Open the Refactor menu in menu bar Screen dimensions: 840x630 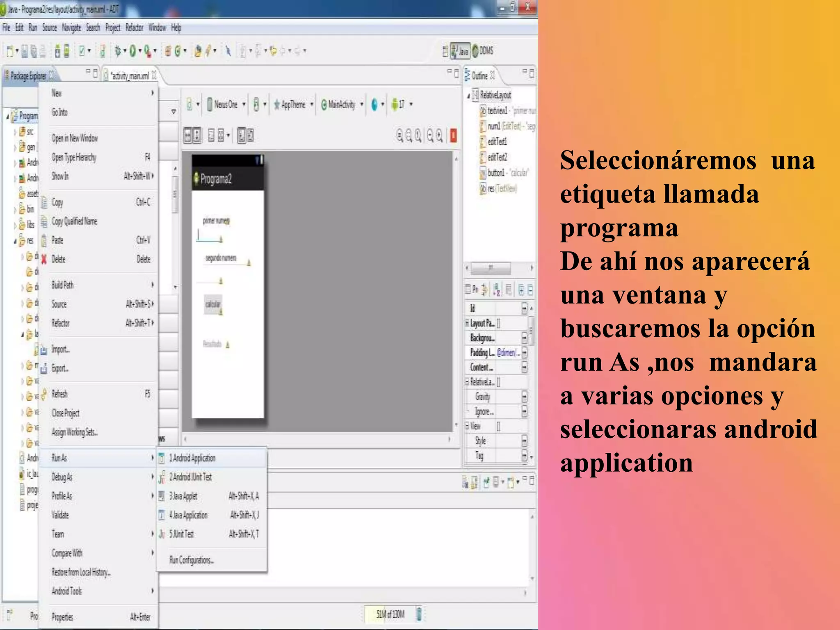pyautogui.click(x=134, y=27)
